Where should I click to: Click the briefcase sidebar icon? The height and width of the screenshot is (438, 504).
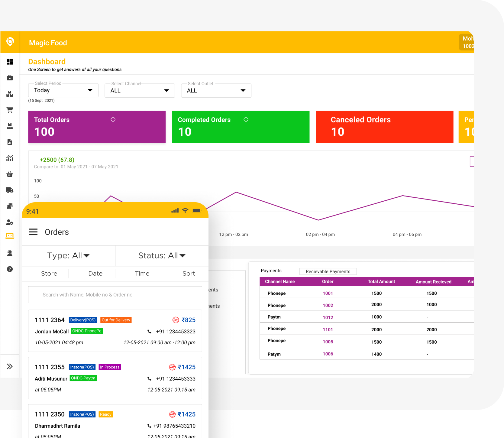10,78
